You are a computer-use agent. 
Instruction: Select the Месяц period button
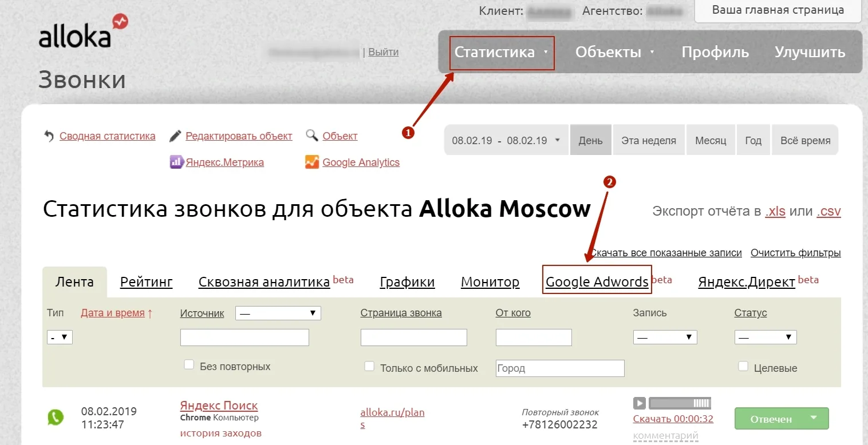pos(711,140)
